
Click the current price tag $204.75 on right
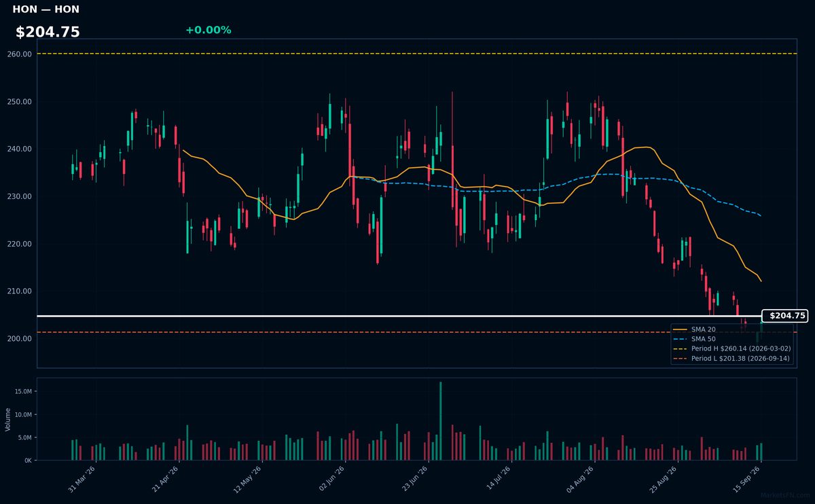click(x=786, y=316)
